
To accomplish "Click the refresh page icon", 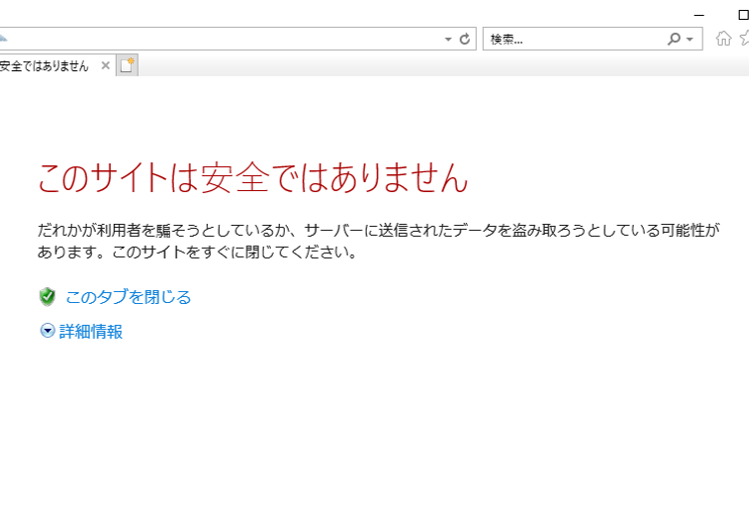I will [x=465, y=39].
